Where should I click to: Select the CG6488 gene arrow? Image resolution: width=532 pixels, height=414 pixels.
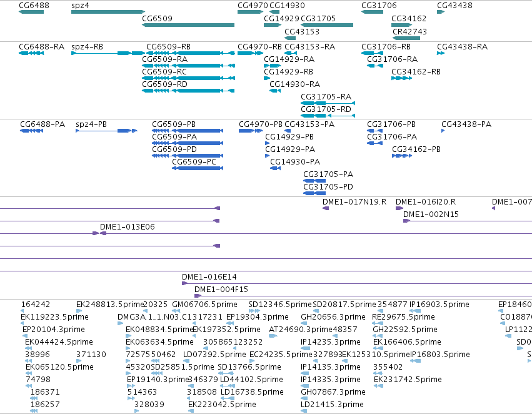(x=31, y=12)
